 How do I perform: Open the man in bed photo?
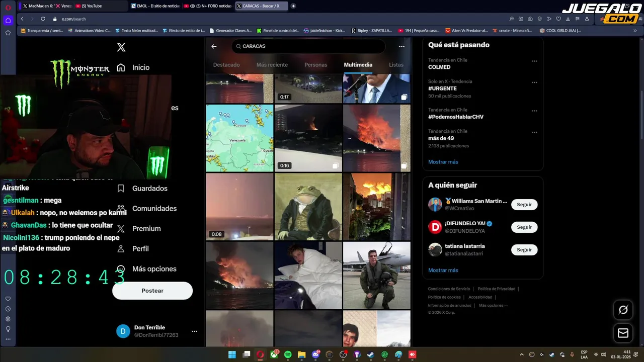pos(308,275)
